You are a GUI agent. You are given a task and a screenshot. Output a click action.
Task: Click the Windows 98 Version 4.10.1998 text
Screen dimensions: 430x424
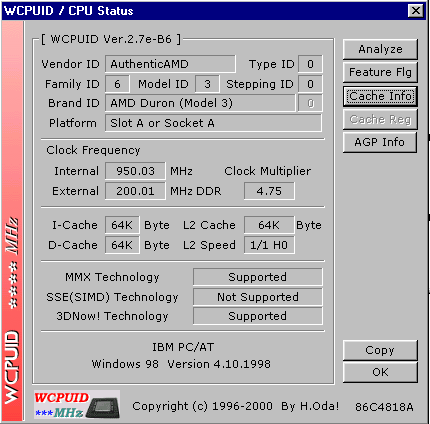181,364
